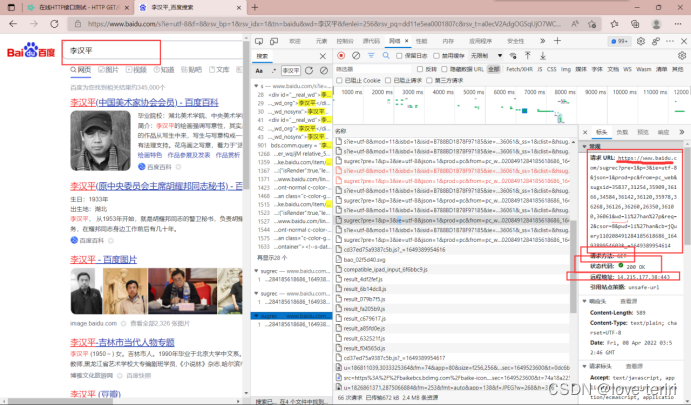Reload the Baidu search page
Screen dimensions: 691x405
click(54, 24)
